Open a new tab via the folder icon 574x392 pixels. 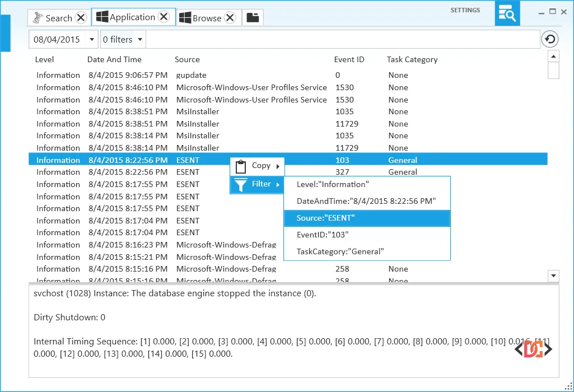point(253,17)
